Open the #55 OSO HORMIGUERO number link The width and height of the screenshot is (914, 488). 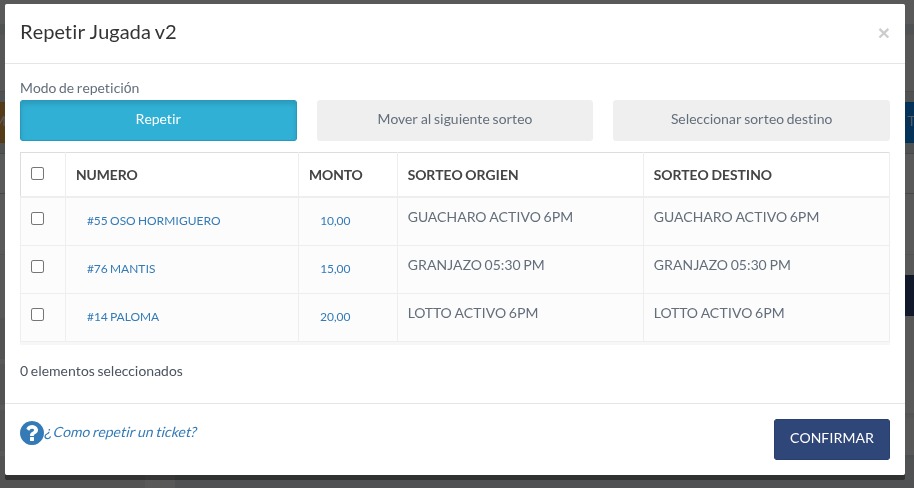pyautogui.click(x=153, y=221)
